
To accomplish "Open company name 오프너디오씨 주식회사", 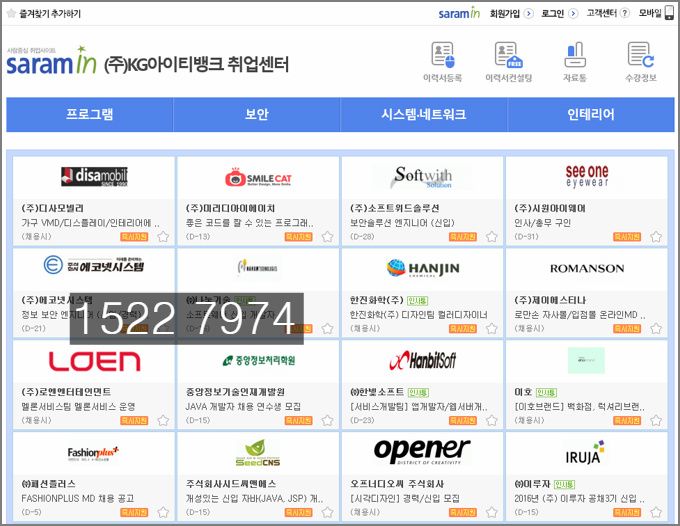I will click(x=397, y=484).
